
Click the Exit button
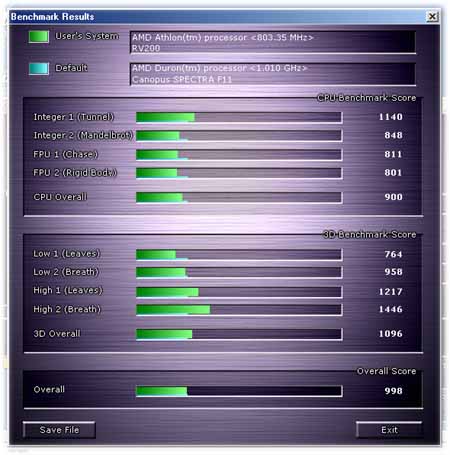pos(389,430)
